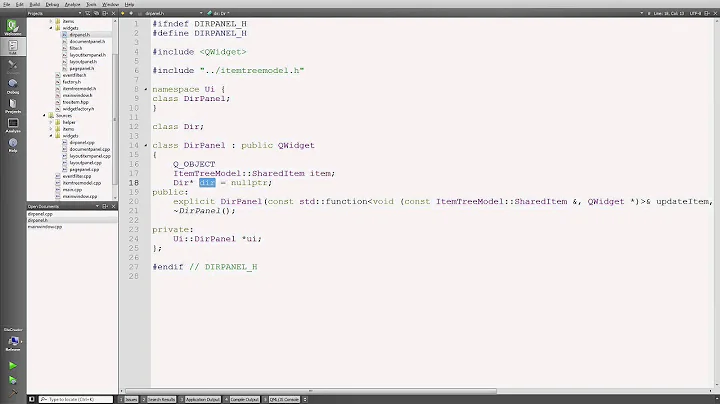Open the Analyze mode

pos(13,125)
